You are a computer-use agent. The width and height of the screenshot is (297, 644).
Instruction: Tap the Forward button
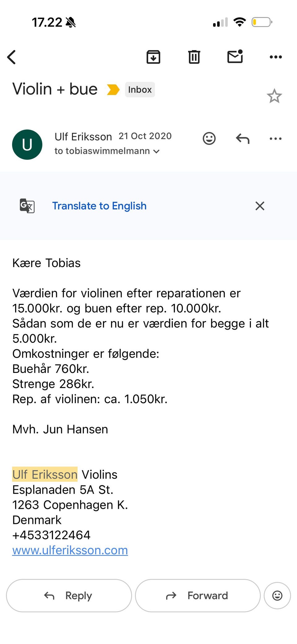tap(198, 596)
